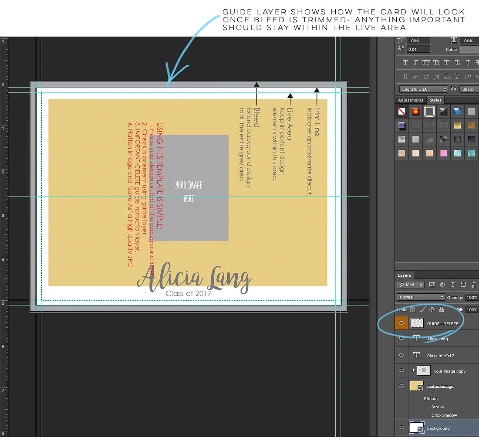Click the vertical scale icon
The height and width of the screenshot is (448, 479).
401,41
